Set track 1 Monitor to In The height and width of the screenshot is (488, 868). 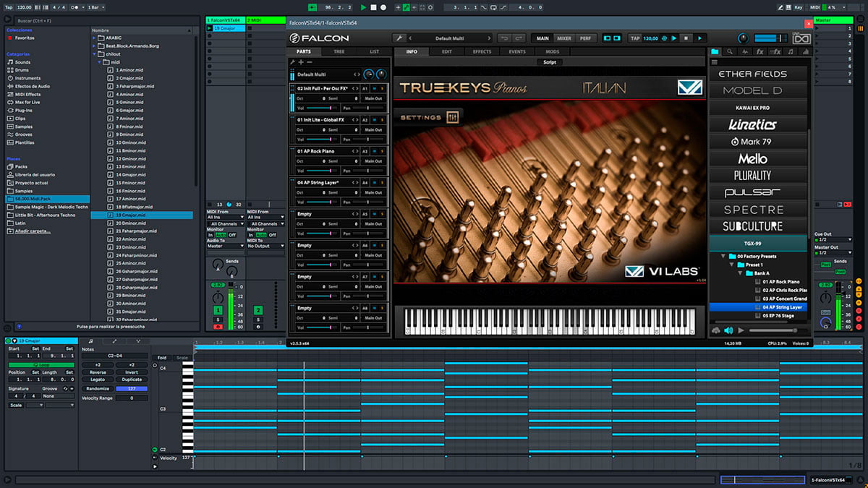point(210,235)
